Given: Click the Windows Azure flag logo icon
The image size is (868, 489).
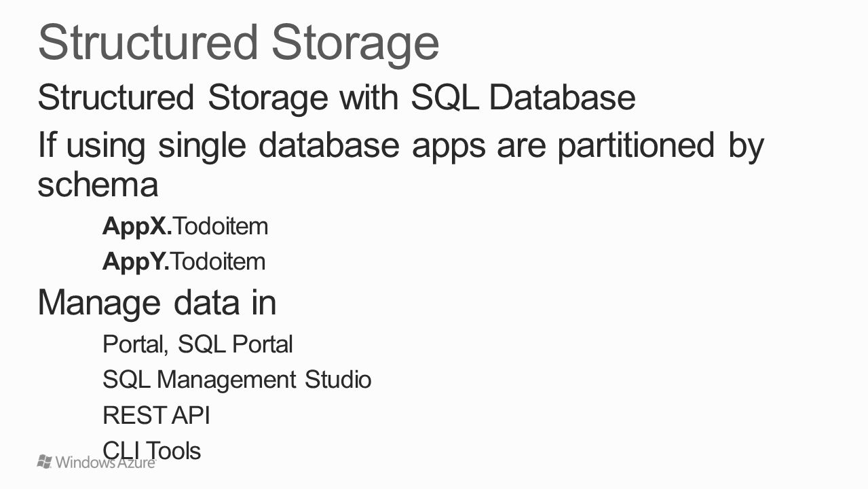Looking at the screenshot, I should point(44,462).
